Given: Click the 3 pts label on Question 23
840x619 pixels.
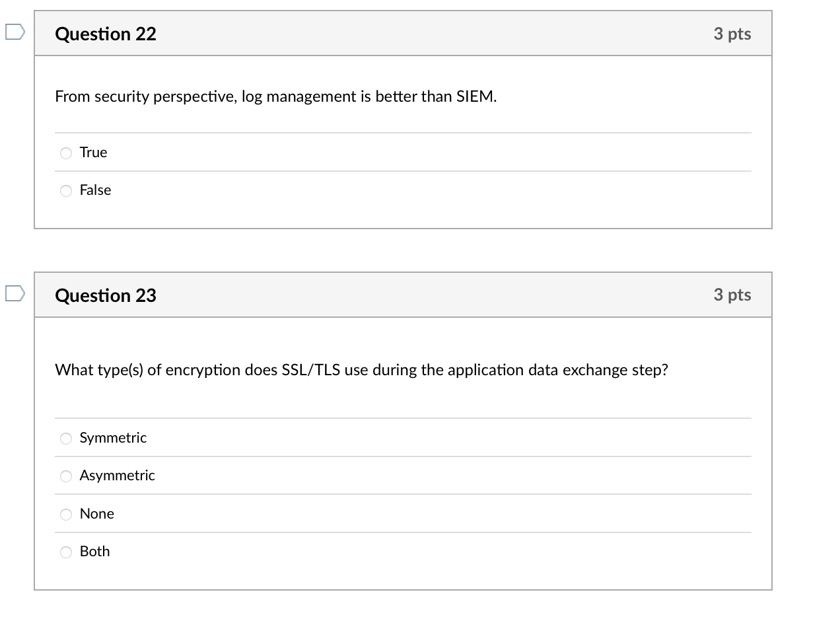Looking at the screenshot, I should pos(732,295).
